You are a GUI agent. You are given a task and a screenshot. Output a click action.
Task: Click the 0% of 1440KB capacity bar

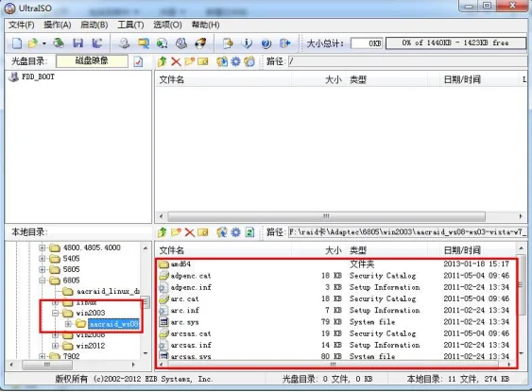pyautogui.click(x=455, y=43)
